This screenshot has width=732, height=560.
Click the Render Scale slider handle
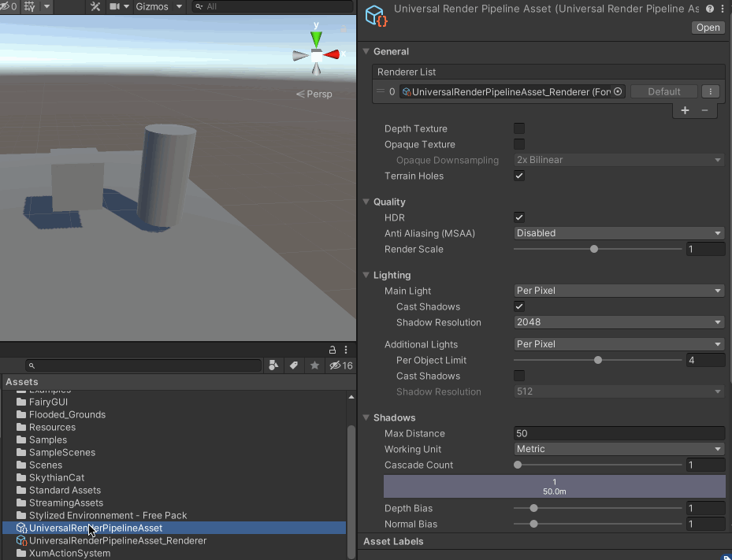tap(594, 249)
